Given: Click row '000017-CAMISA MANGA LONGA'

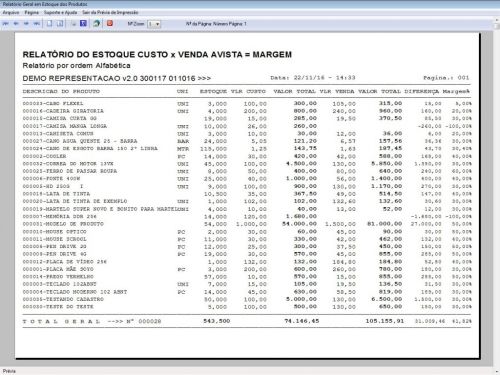Looking at the screenshot, I should 247,126.
